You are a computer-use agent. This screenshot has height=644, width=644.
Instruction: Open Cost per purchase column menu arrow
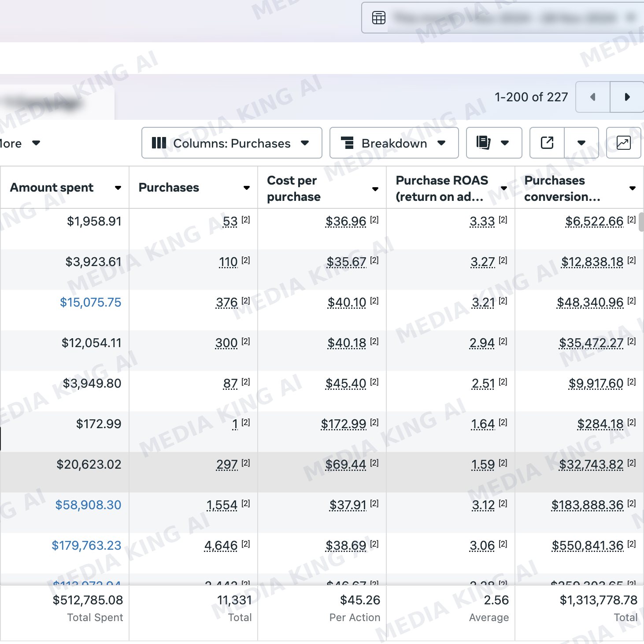(x=375, y=189)
